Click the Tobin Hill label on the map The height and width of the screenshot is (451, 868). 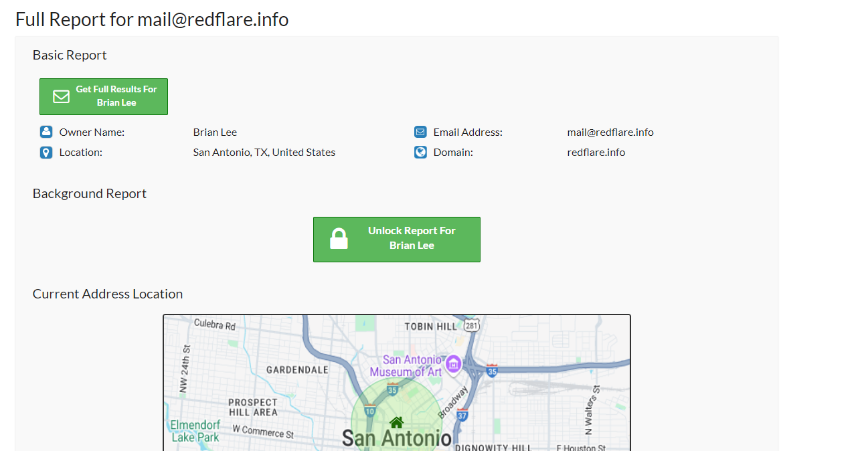point(430,327)
